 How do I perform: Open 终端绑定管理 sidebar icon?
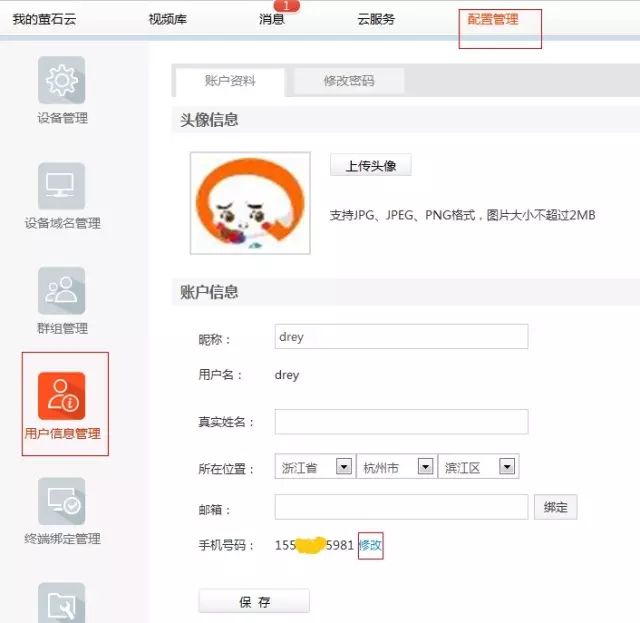coord(61,501)
